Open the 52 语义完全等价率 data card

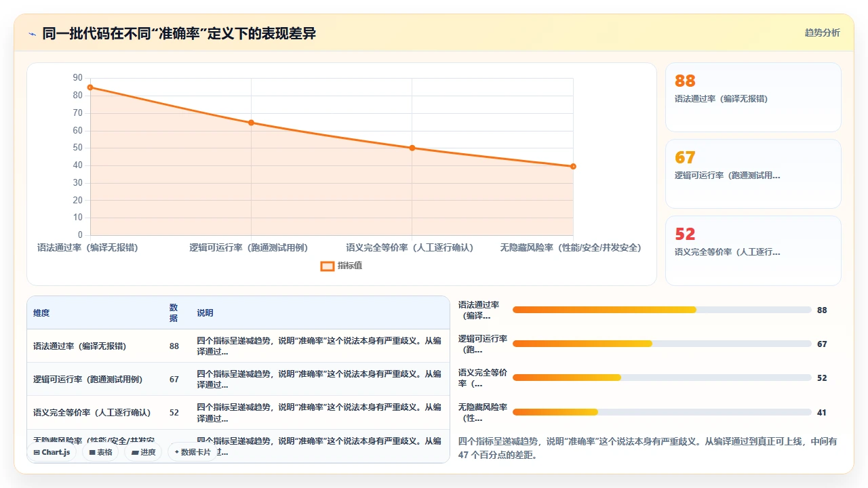(753, 250)
